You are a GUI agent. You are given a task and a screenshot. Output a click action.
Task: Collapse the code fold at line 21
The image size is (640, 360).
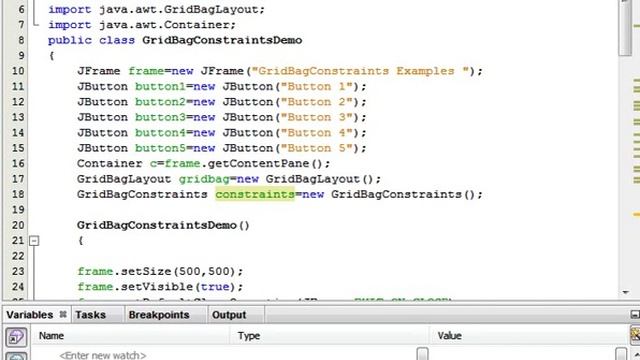[x=34, y=241]
